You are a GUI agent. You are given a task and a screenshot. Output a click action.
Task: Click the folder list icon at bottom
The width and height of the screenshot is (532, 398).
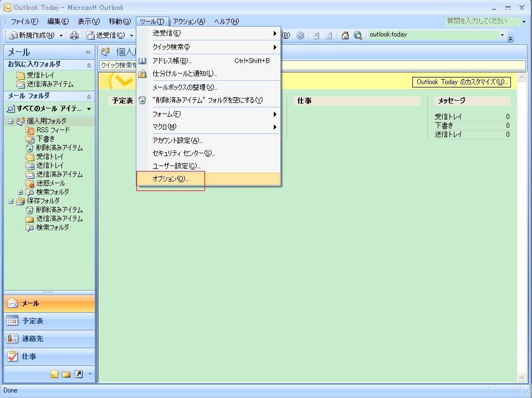coord(65,374)
